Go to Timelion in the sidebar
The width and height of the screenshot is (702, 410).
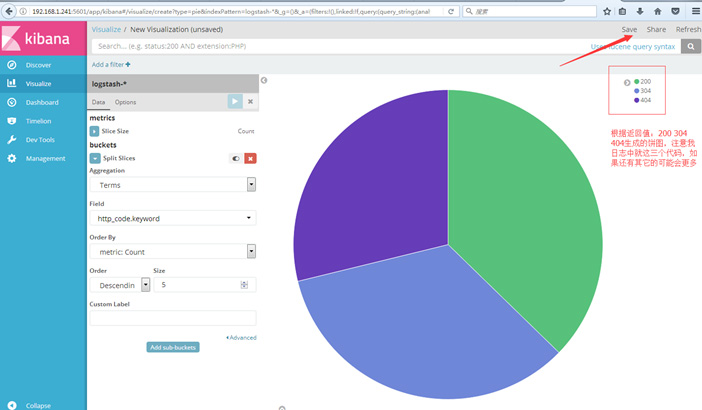click(x=39, y=121)
